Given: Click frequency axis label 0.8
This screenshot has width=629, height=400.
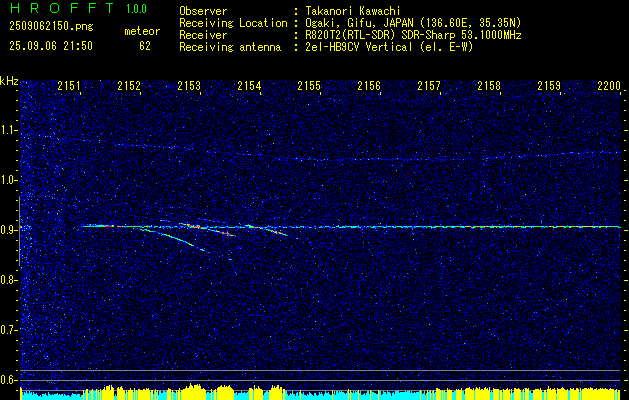Looking at the screenshot, I should tap(9, 280).
